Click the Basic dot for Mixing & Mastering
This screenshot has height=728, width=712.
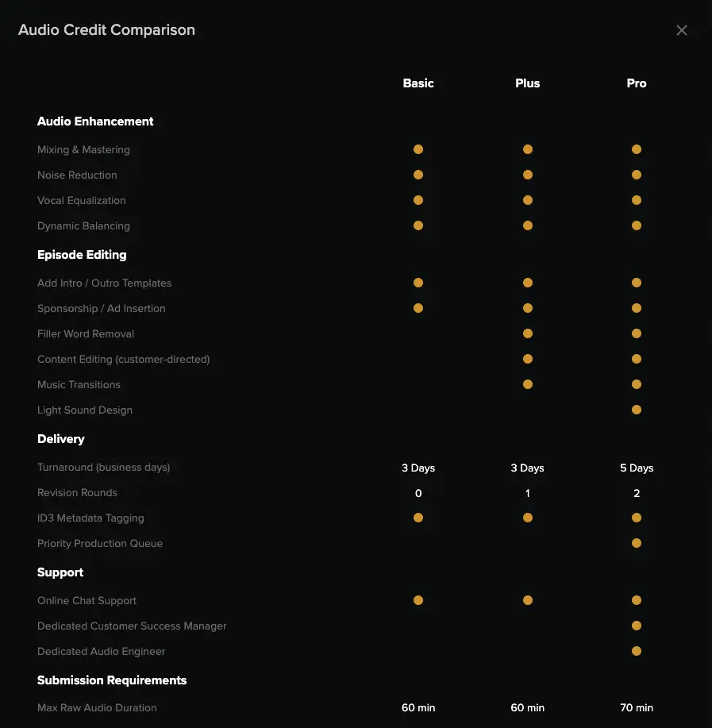(x=418, y=149)
